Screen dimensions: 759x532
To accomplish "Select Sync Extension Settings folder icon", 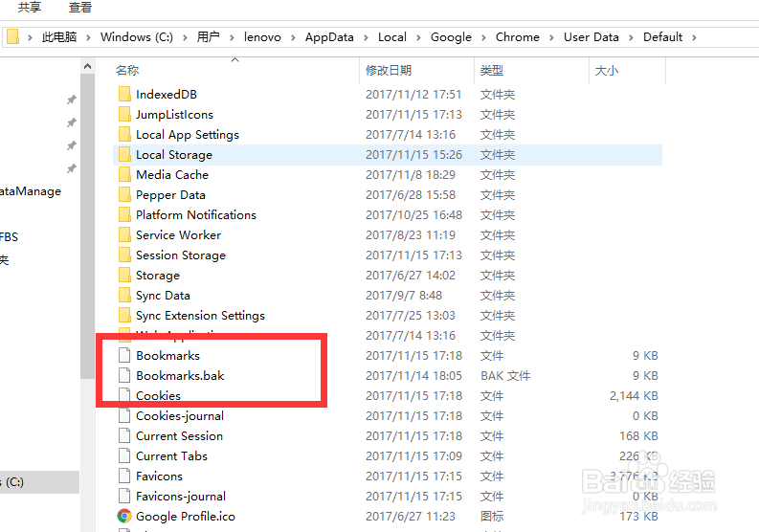I will [124, 315].
